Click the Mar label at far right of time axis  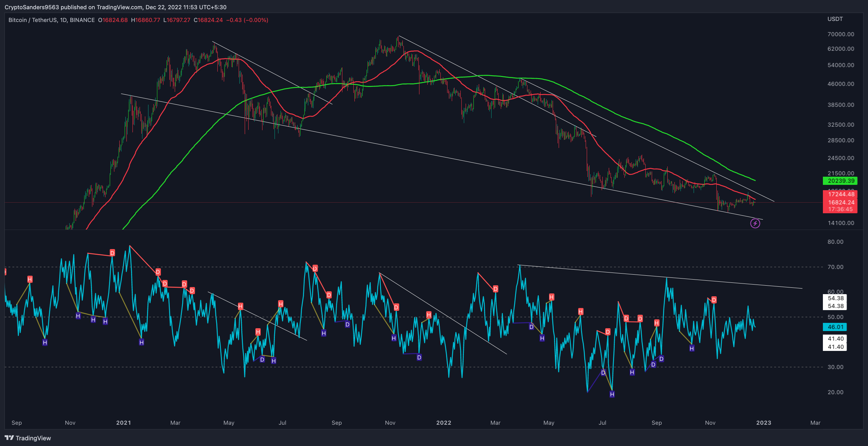[x=815, y=423]
